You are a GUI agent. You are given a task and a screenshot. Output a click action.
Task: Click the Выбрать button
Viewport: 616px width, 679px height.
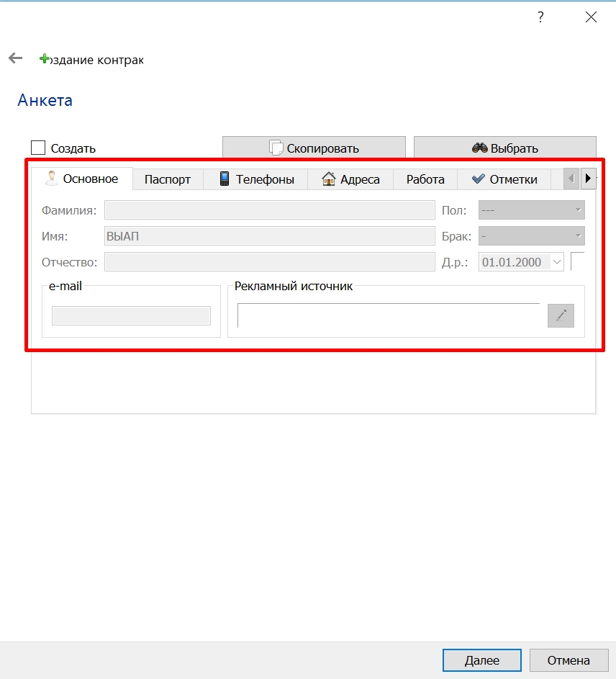coord(504,148)
